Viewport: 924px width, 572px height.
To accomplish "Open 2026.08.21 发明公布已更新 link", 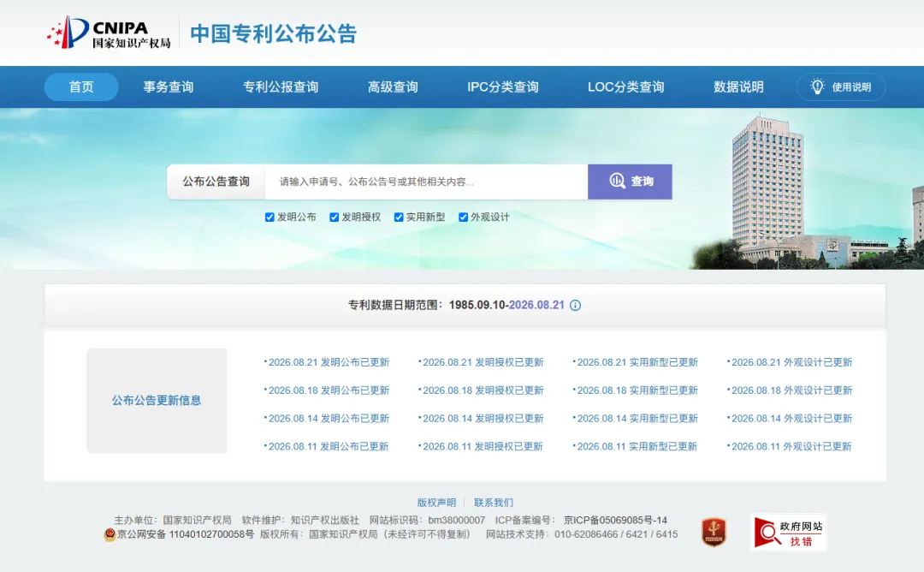I will 327,362.
